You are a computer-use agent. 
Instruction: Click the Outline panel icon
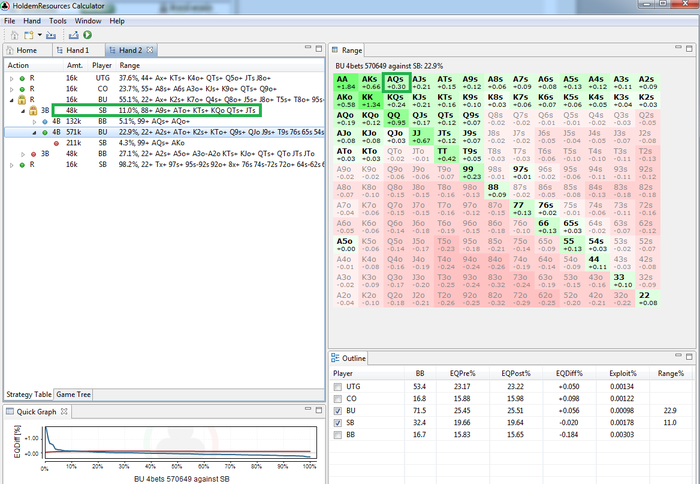(335, 358)
